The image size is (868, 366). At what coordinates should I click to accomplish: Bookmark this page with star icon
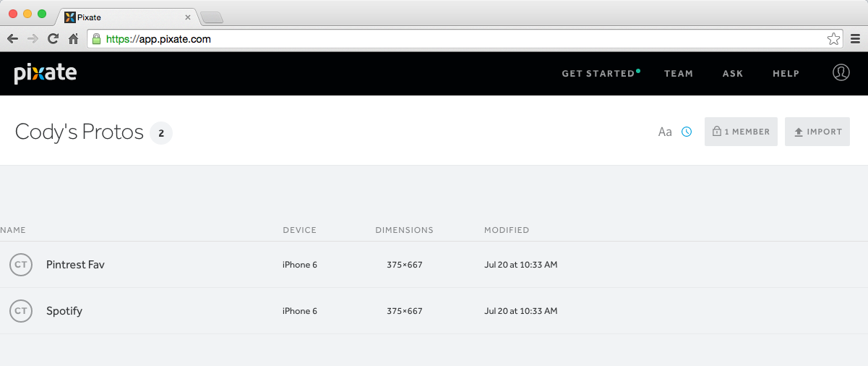coord(833,39)
